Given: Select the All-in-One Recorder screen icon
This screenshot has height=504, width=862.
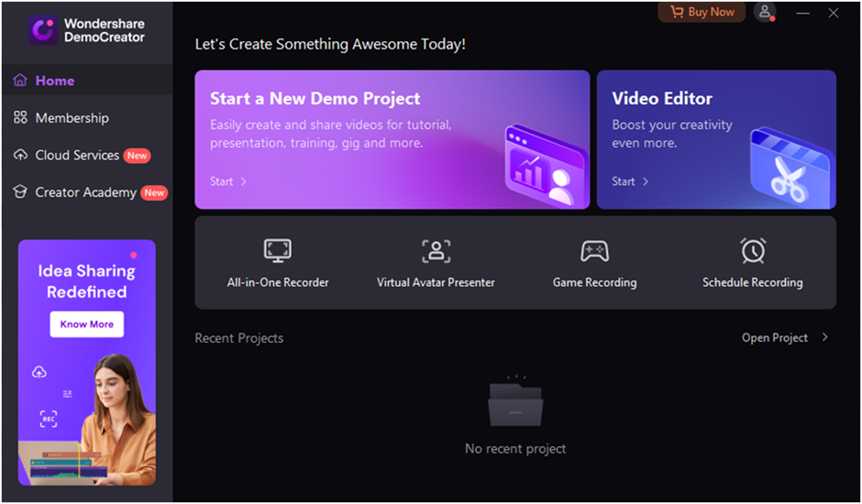Looking at the screenshot, I should (278, 251).
